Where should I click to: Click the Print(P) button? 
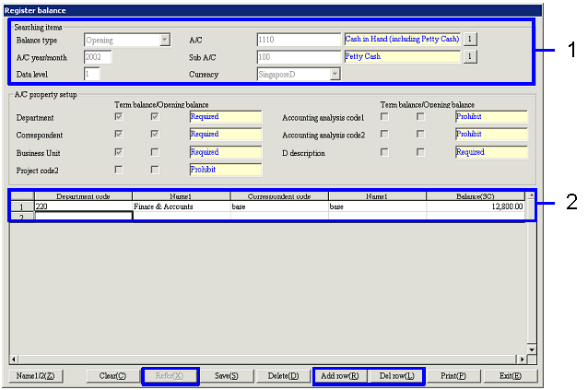click(454, 376)
